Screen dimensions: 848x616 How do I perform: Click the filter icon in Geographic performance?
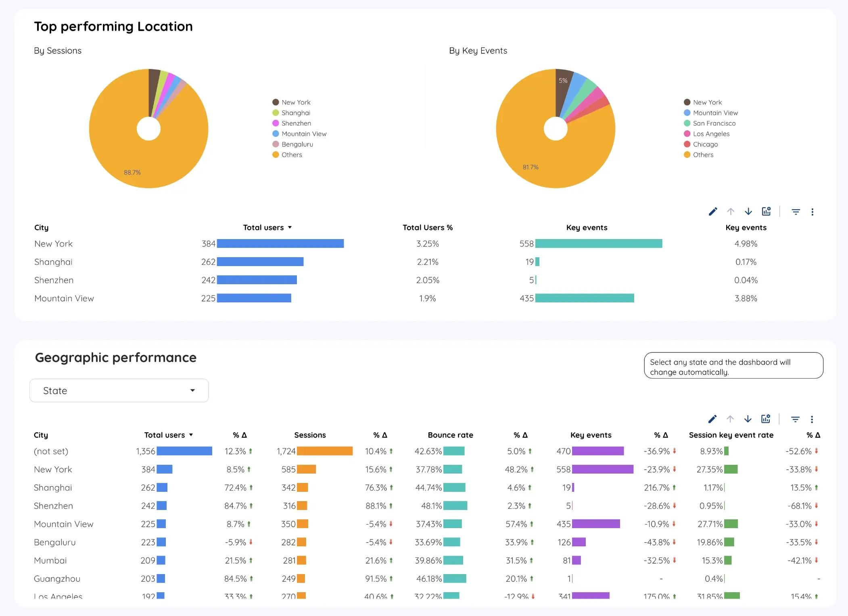pyautogui.click(x=795, y=420)
